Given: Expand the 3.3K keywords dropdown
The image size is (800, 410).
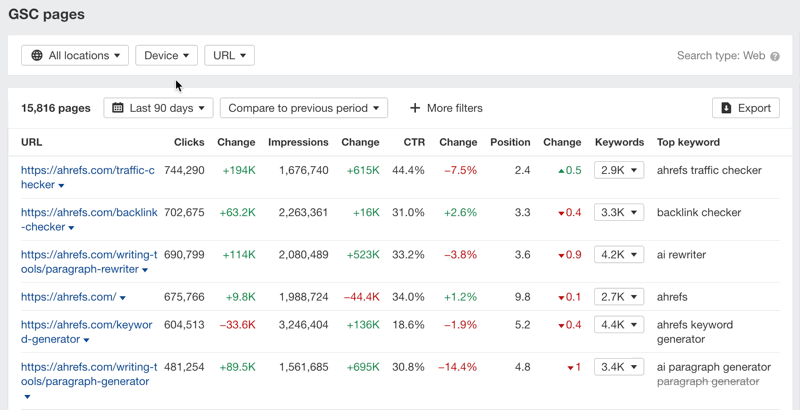Looking at the screenshot, I should [x=618, y=213].
